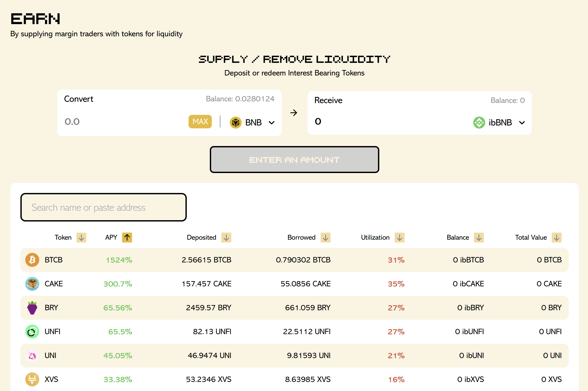Select the BTCB token name
Screen dimensions: 588x391
pos(53,260)
